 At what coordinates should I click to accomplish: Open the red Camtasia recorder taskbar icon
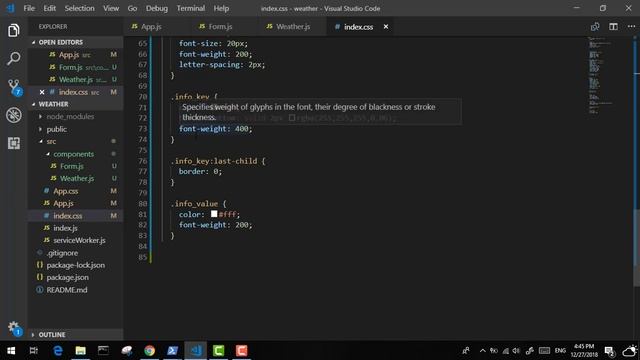pyautogui.click(x=241, y=351)
